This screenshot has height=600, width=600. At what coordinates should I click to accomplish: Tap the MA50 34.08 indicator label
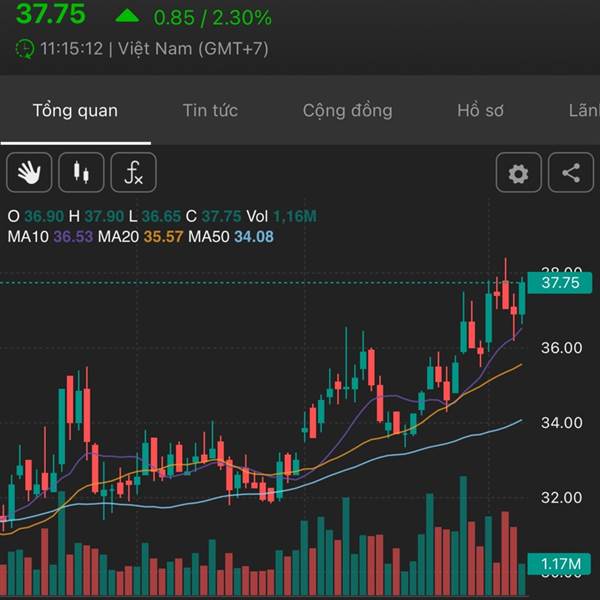tap(231, 236)
